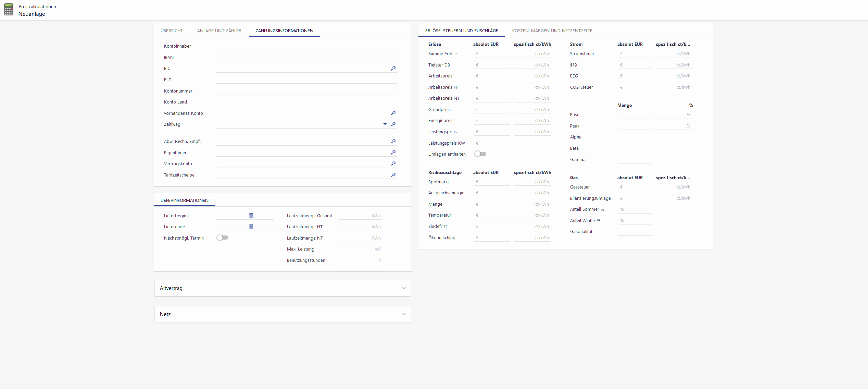Click the Kontoinhaber input field

click(306, 46)
